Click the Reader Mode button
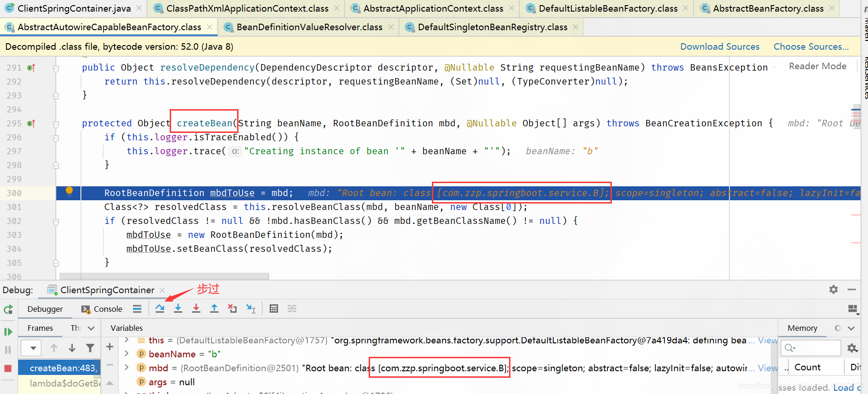The height and width of the screenshot is (394, 868). coord(817,66)
